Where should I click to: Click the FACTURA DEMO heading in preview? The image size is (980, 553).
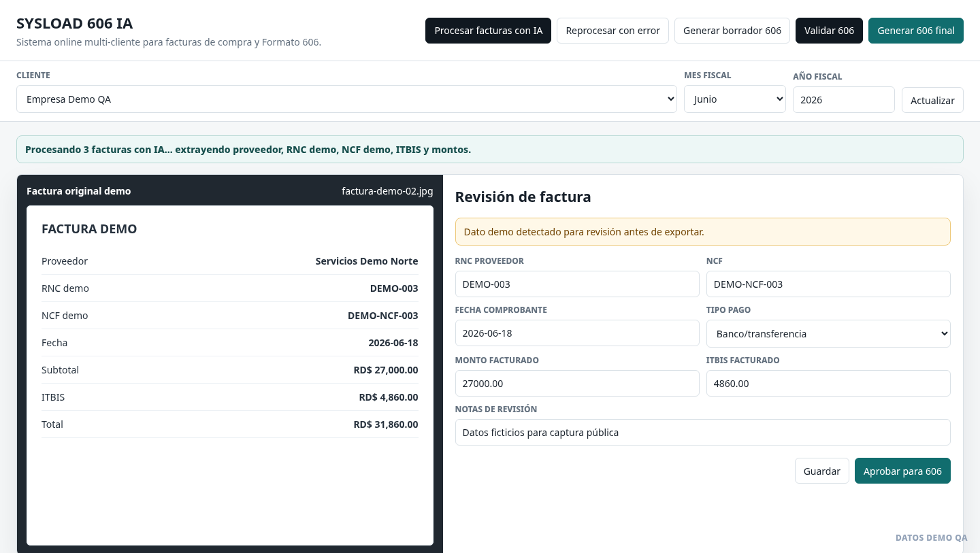tap(89, 229)
